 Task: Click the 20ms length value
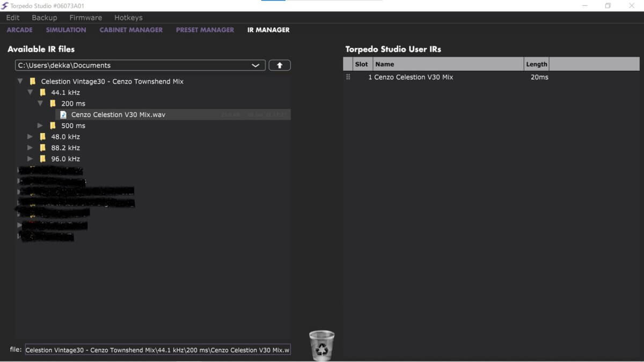[x=539, y=77]
